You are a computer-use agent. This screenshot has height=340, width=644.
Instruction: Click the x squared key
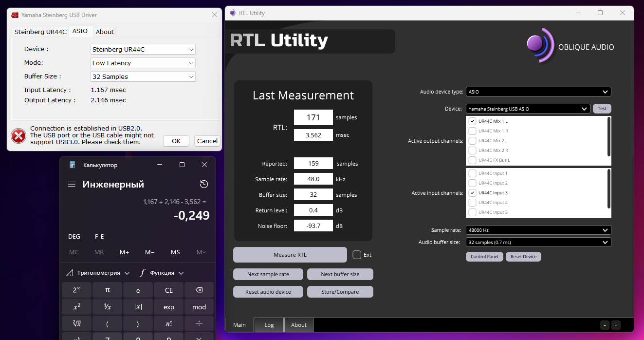point(77,307)
